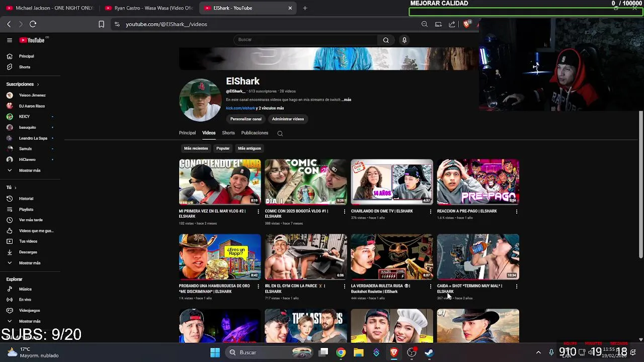Open Chrome from taskbar
Image resolution: width=644 pixels, height=362 pixels.
pos(341,352)
